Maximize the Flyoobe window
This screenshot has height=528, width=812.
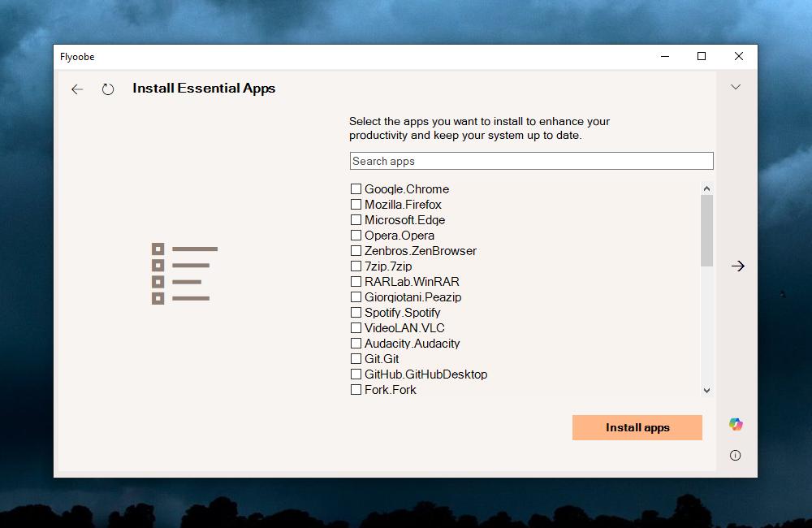[702, 57]
